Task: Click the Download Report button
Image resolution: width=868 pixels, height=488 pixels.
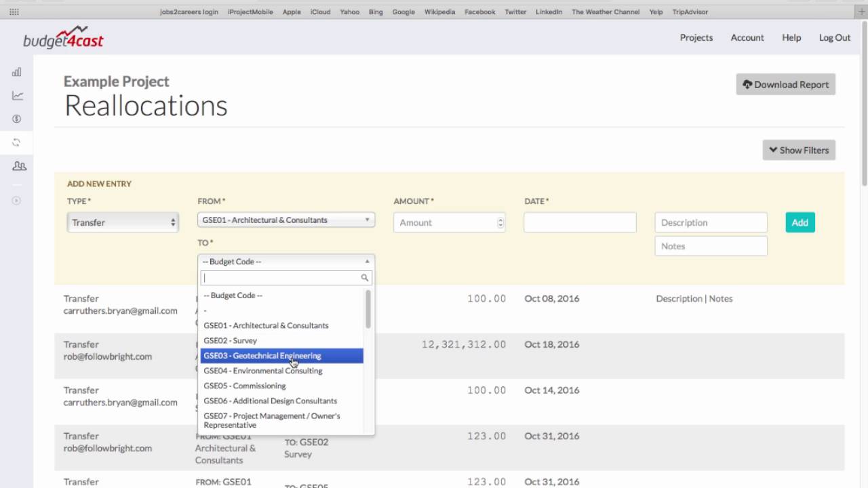Action: (x=785, y=85)
